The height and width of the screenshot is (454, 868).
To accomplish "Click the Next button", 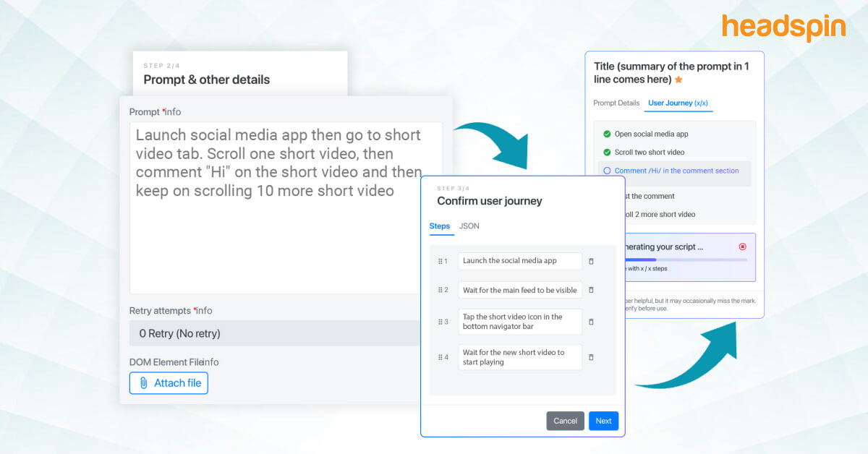I will (603, 421).
